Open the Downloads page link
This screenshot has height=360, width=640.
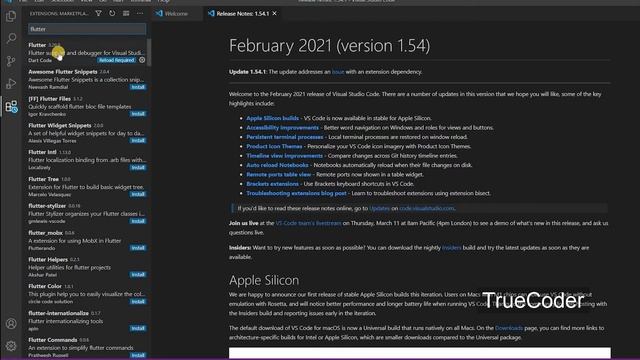tap(509, 328)
